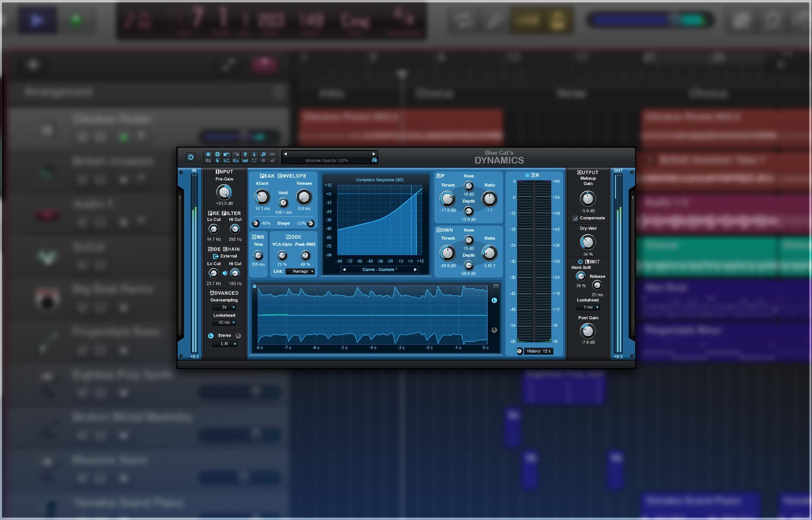
Task: Click the waveform display window-size icon
Action: (x=496, y=286)
